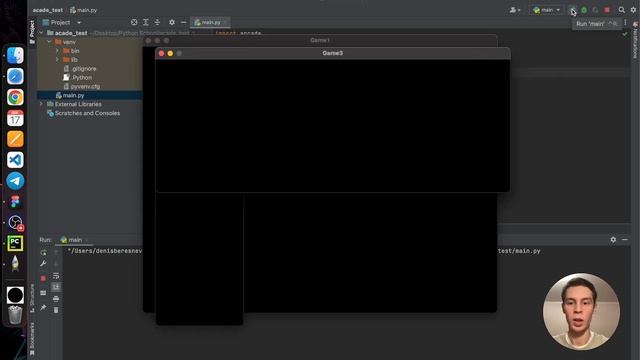Stop process via Run panel red square
The image size is (640, 360).
click(x=43, y=278)
